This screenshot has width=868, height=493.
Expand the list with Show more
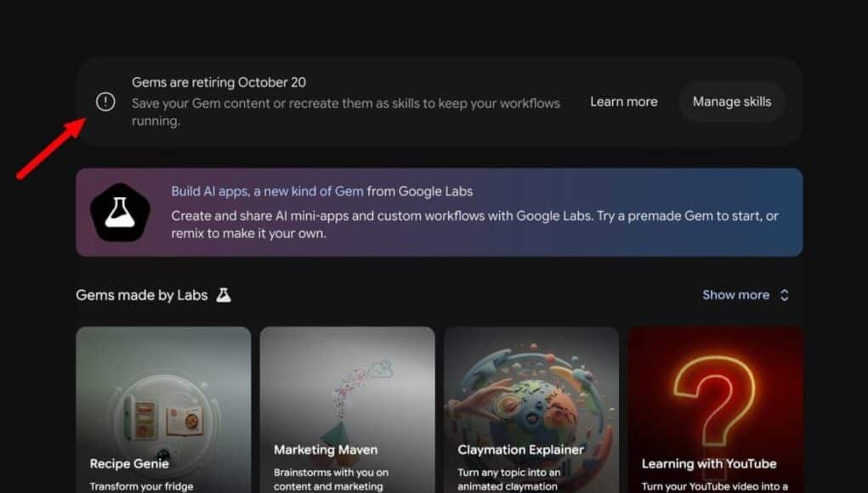[x=745, y=295]
